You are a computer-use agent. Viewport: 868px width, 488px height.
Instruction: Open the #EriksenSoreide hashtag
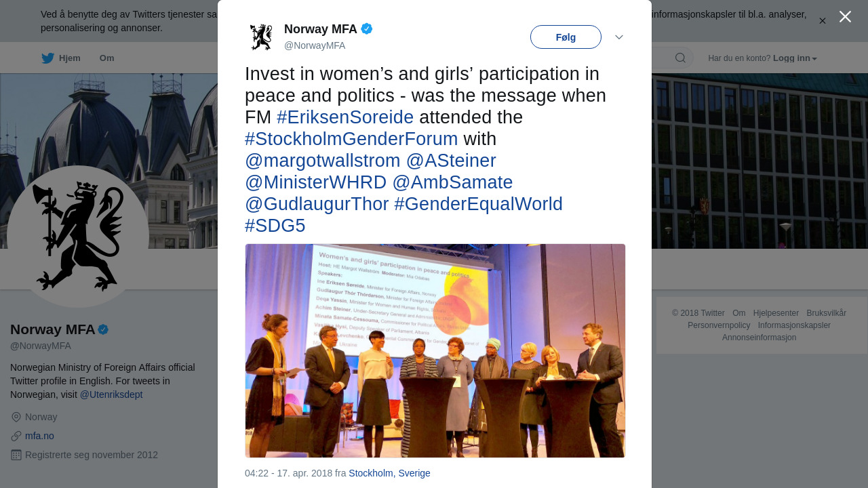pyautogui.click(x=345, y=117)
